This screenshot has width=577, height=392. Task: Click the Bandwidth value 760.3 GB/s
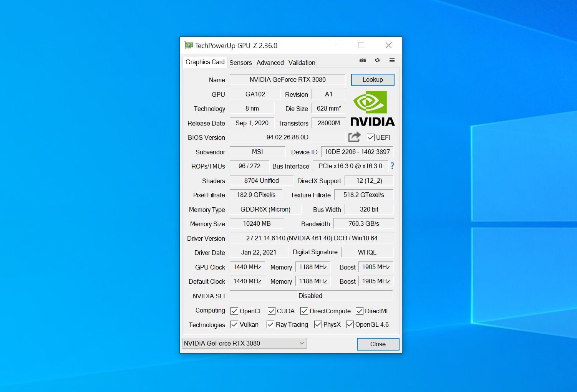[364, 223]
